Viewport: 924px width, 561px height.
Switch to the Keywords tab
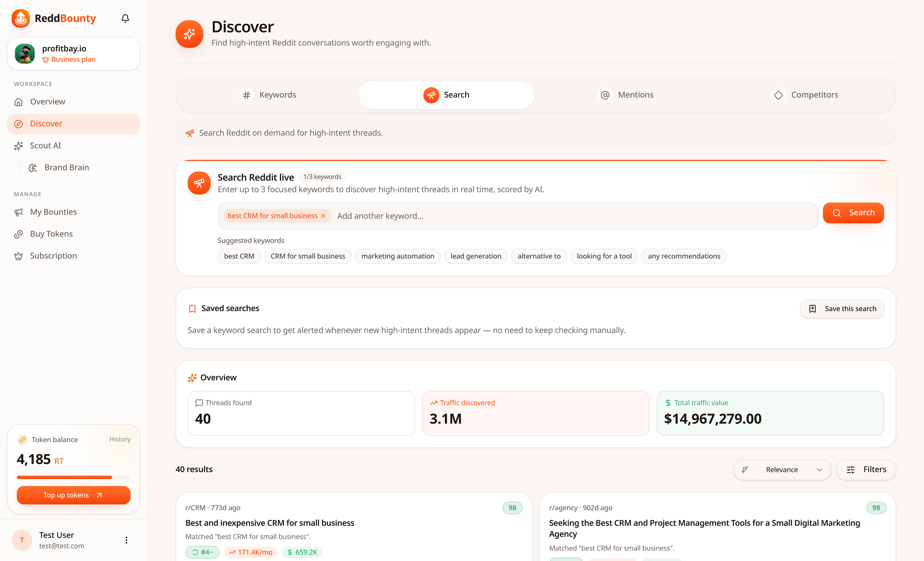(x=267, y=95)
